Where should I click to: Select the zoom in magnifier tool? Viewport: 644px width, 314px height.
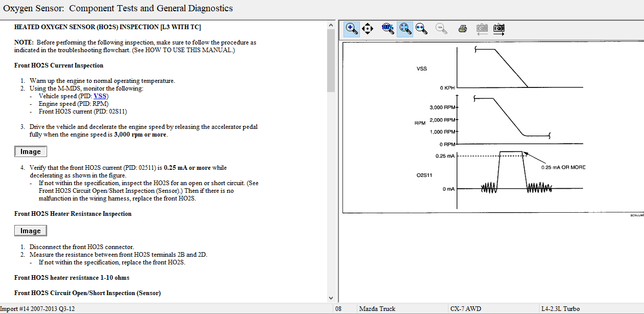(x=352, y=29)
